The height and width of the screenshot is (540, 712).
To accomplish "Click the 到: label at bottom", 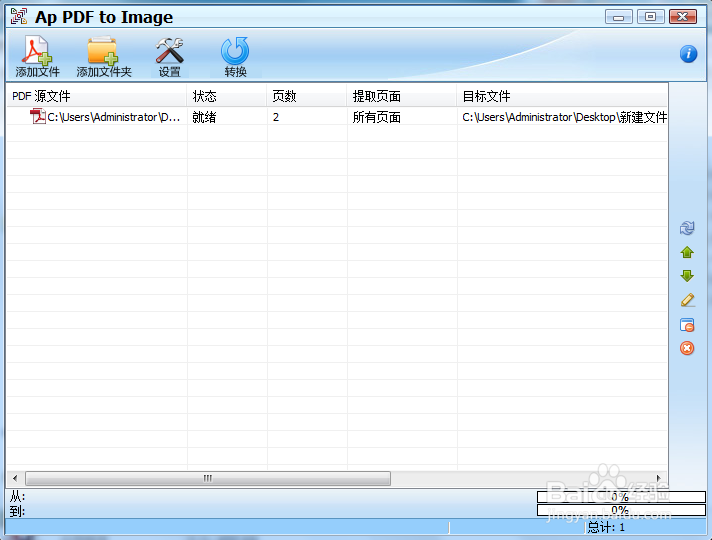I will click(x=17, y=511).
